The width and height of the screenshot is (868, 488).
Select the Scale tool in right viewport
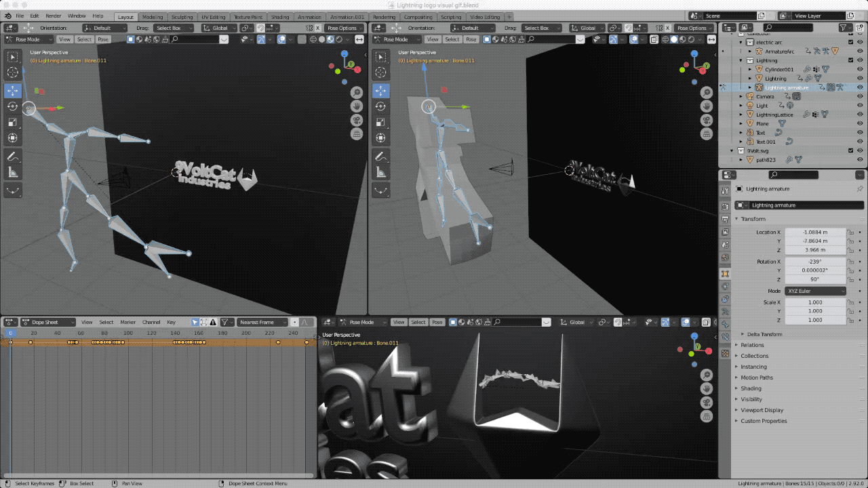click(x=380, y=123)
